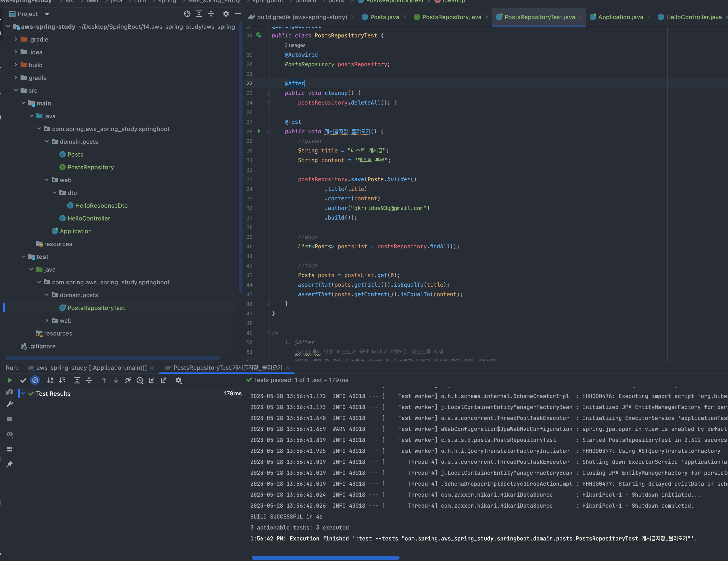
Task: Click the 3 usages hint above @Autowired
Action: pos(295,45)
